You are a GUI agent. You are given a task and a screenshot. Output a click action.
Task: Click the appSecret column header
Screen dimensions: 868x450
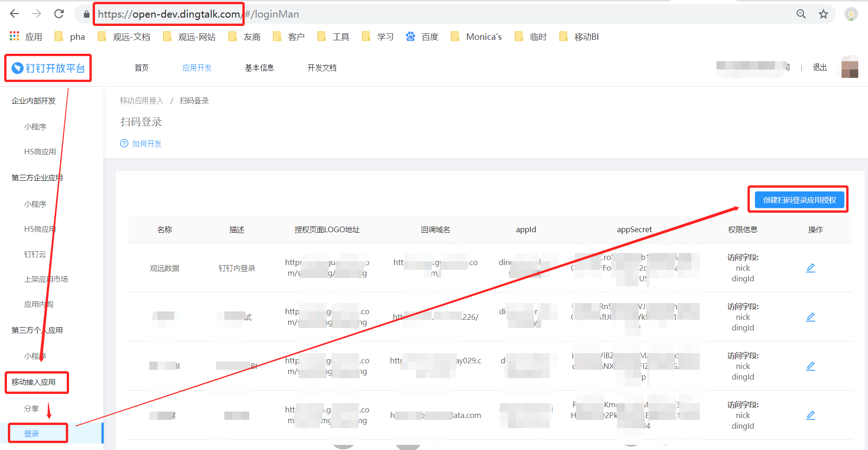click(x=634, y=229)
